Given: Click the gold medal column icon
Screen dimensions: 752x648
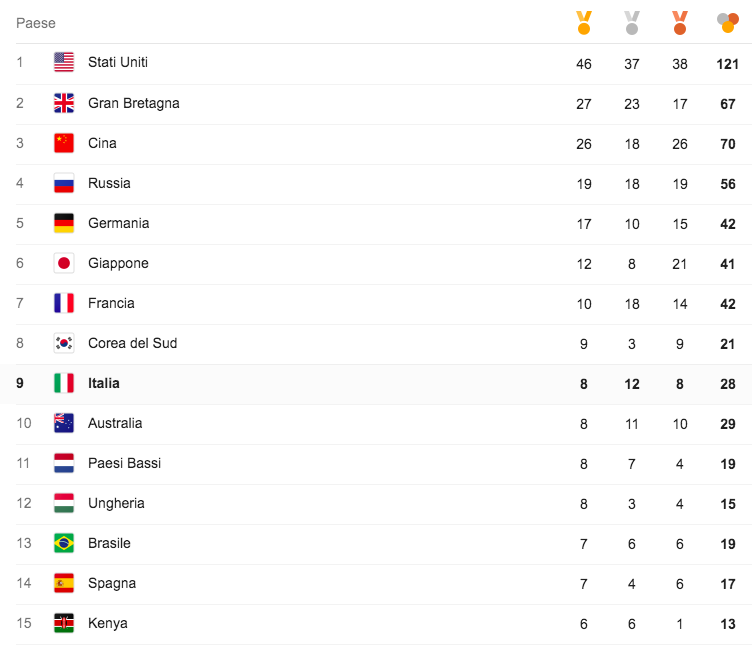Looking at the screenshot, I should coord(584,22).
